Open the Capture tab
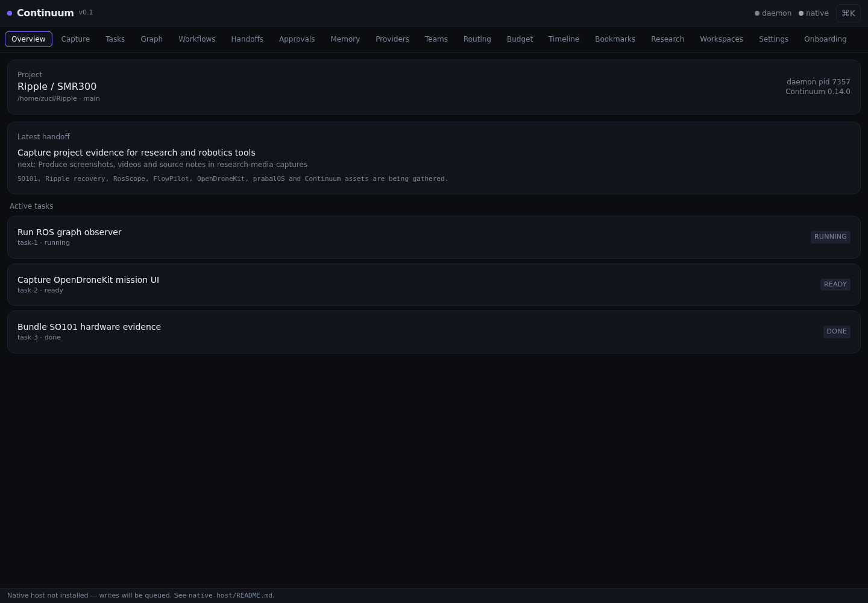 click(x=75, y=39)
